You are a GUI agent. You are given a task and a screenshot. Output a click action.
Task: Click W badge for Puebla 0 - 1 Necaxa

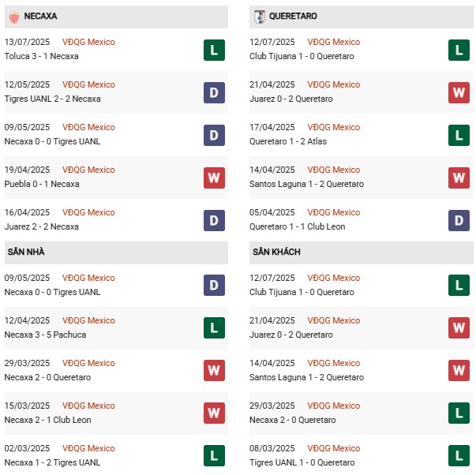click(x=214, y=178)
